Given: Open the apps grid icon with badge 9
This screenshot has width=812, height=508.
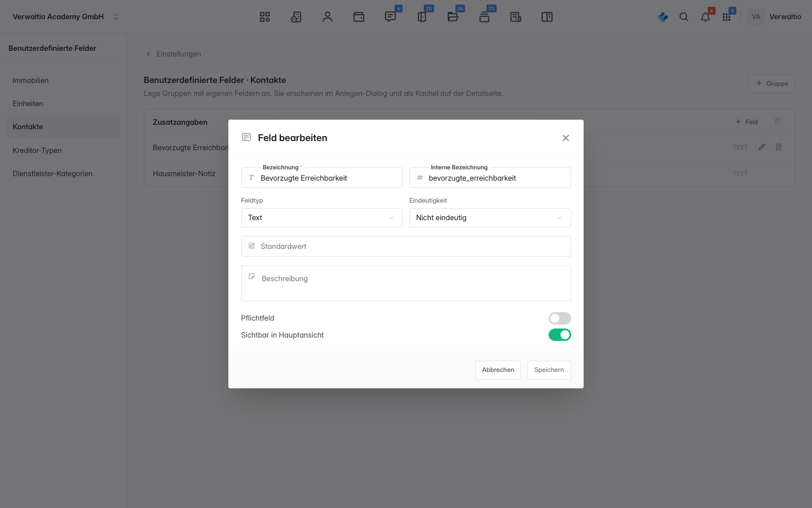Looking at the screenshot, I should coord(727,17).
